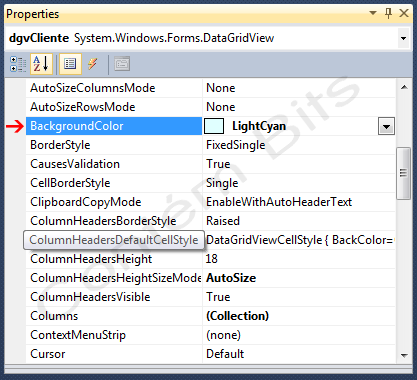Open the dgvCliente object selector dropdown
The width and height of the screenshot is (417, 380).
pos(403,38)
